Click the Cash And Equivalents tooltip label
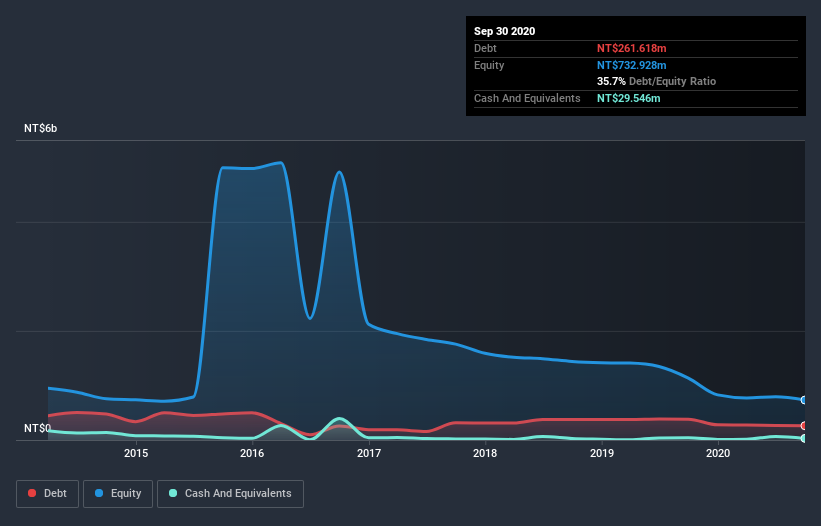The height and width of the screenshot is (526, 821). pos(527,98)
